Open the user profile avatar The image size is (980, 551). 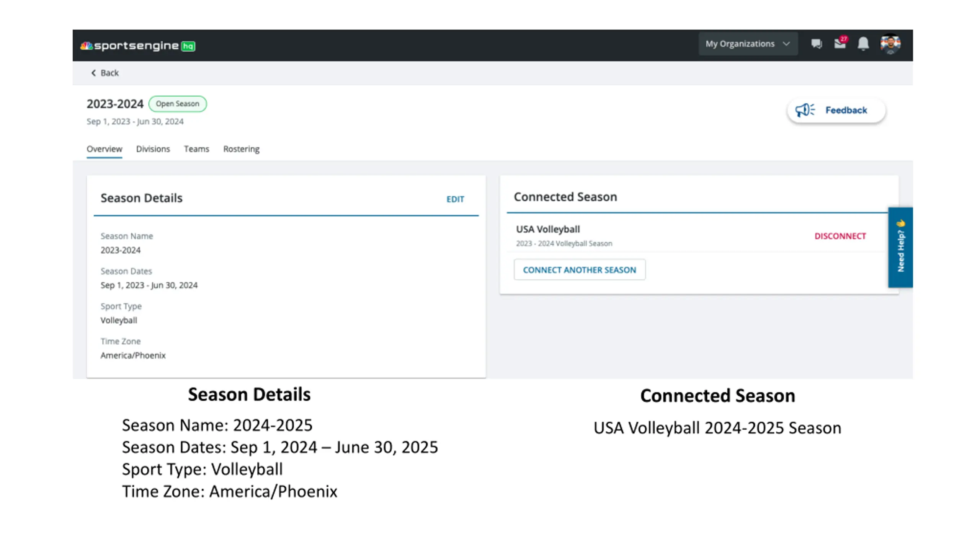click(x=890, y=44)
